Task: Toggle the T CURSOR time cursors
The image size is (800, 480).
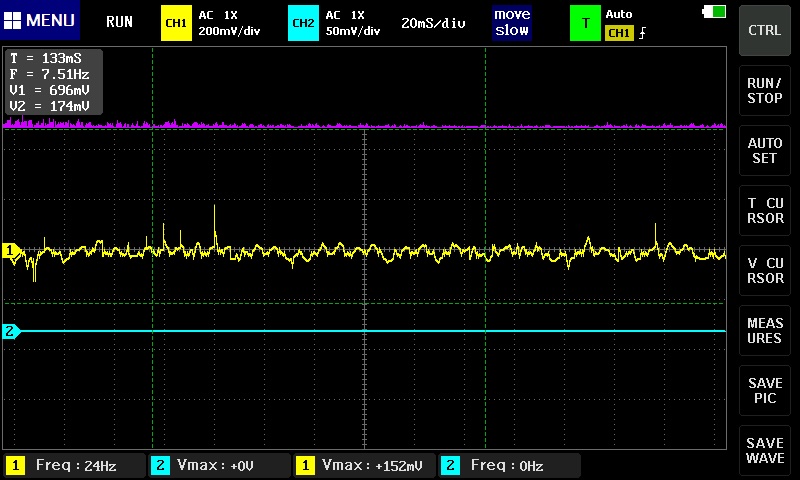Action: tap(765, 210)
